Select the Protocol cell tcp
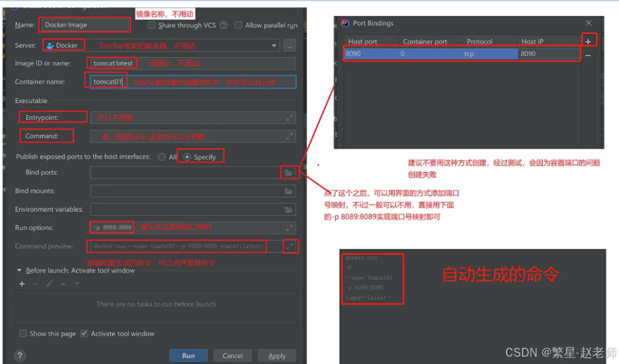 click(489, 54)
